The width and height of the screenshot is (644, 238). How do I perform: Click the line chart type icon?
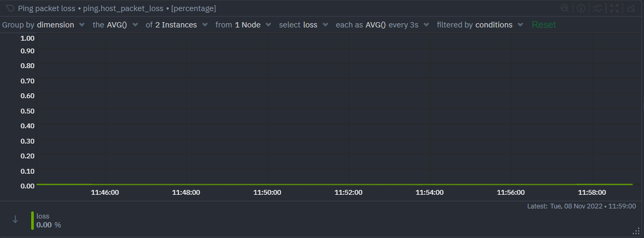598,8
